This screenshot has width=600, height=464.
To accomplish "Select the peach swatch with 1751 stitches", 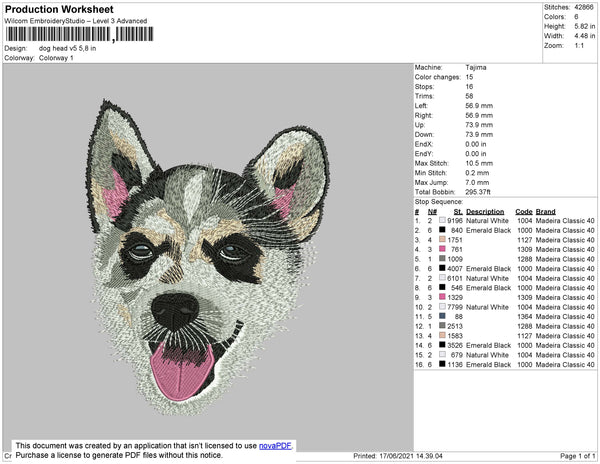I will click(443, 240).
